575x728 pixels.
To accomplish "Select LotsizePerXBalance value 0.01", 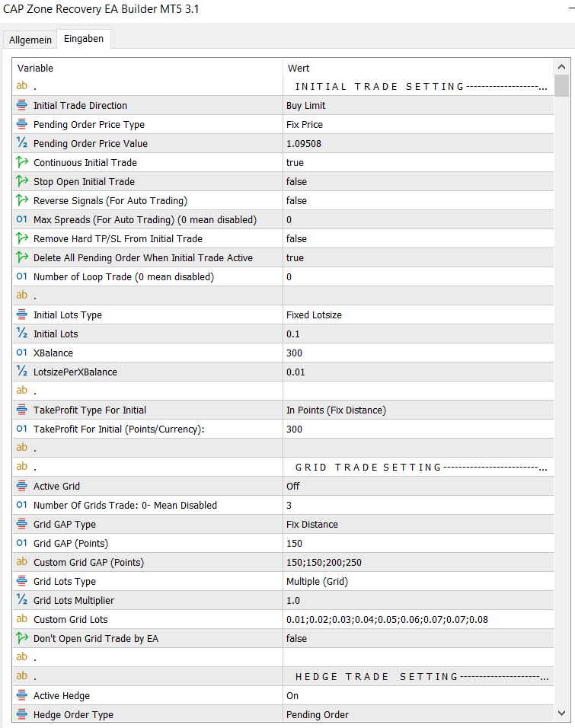I will point(418,372).
